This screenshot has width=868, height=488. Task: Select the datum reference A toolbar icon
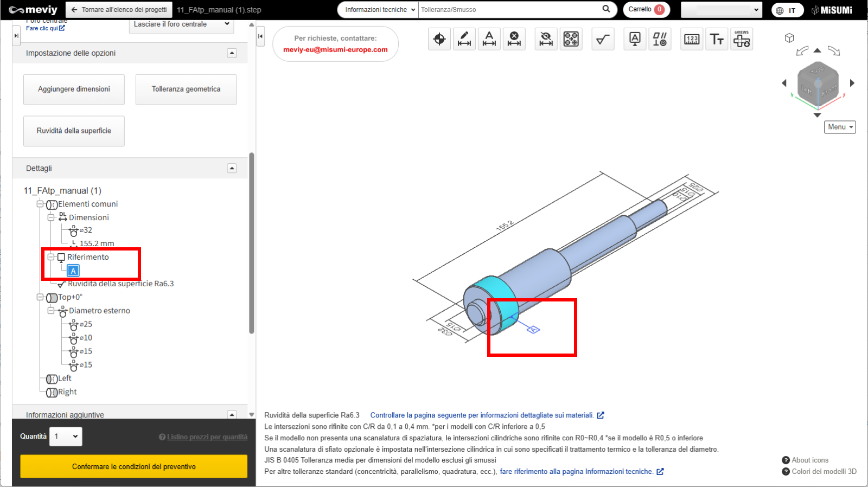635,39
